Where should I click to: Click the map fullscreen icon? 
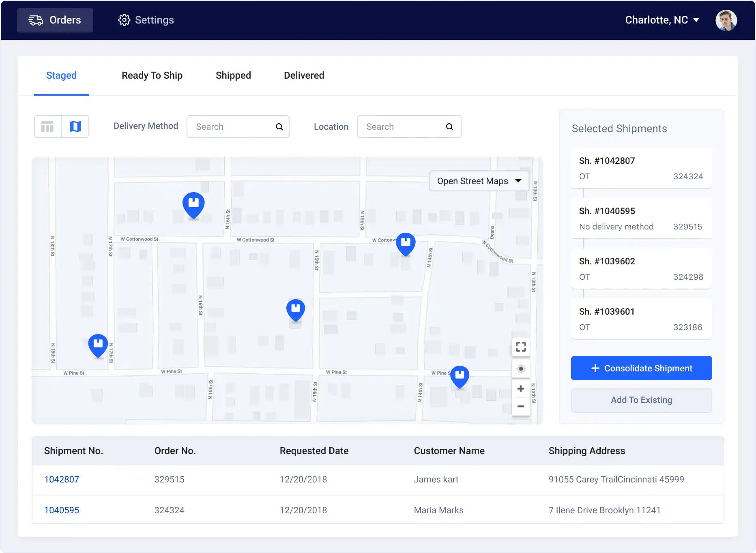tap(521, 347)
